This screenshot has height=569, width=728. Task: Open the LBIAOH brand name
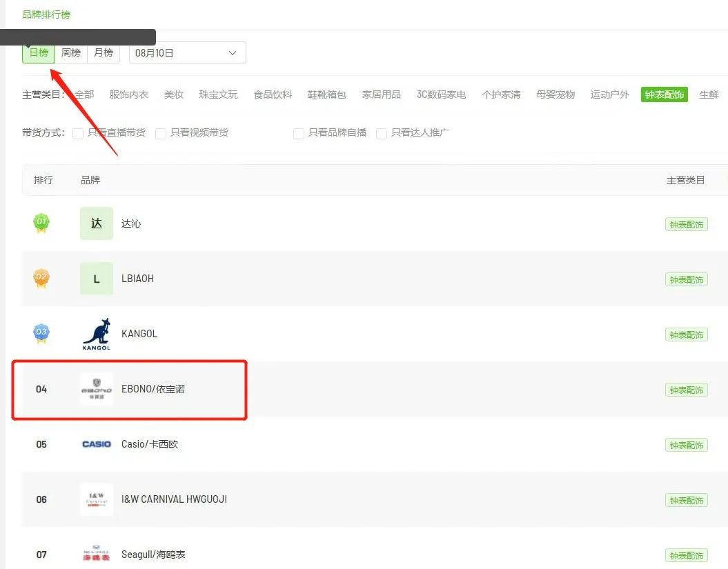coord(137,279)
